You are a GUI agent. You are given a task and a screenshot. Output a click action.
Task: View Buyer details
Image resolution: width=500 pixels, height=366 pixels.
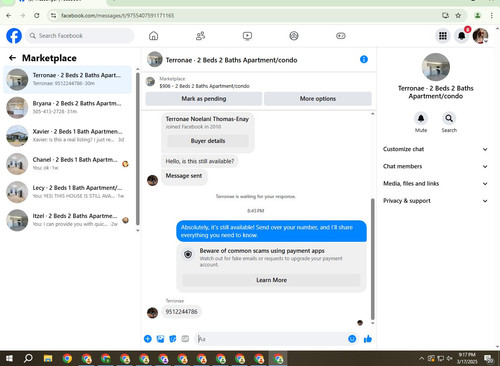pyautogui.click(x=208, y=141)
